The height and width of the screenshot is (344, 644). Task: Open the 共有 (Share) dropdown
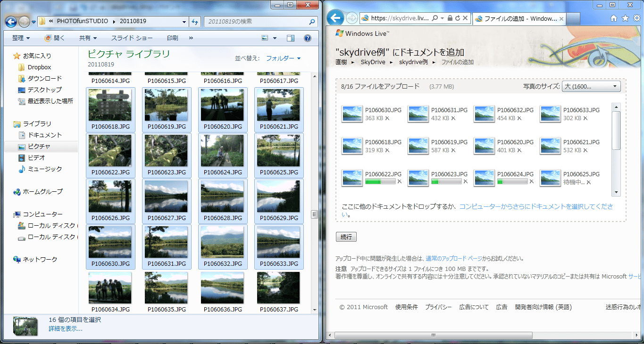coord(87,38)
